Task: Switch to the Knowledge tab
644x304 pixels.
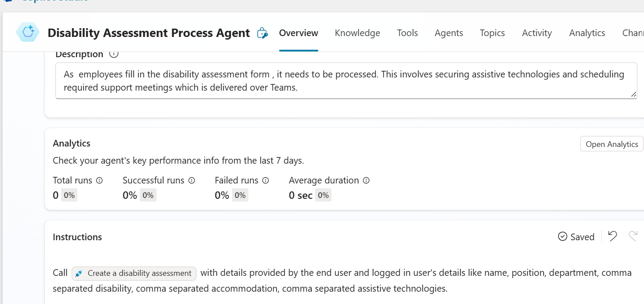Action: coord(357,33)
